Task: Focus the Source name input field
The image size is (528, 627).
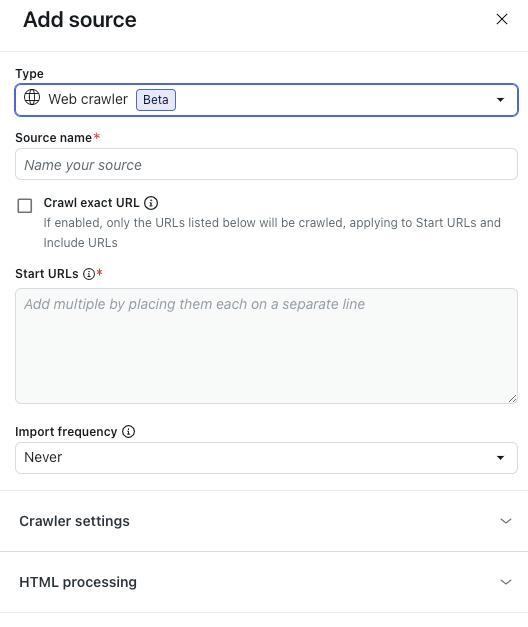Action: click(266, 164)
